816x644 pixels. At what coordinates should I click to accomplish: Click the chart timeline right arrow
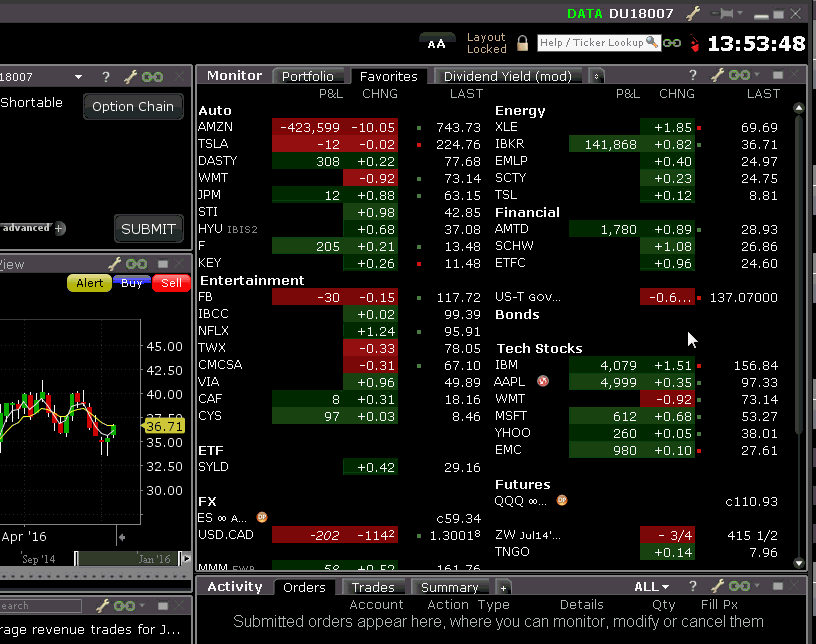[186, 559]
